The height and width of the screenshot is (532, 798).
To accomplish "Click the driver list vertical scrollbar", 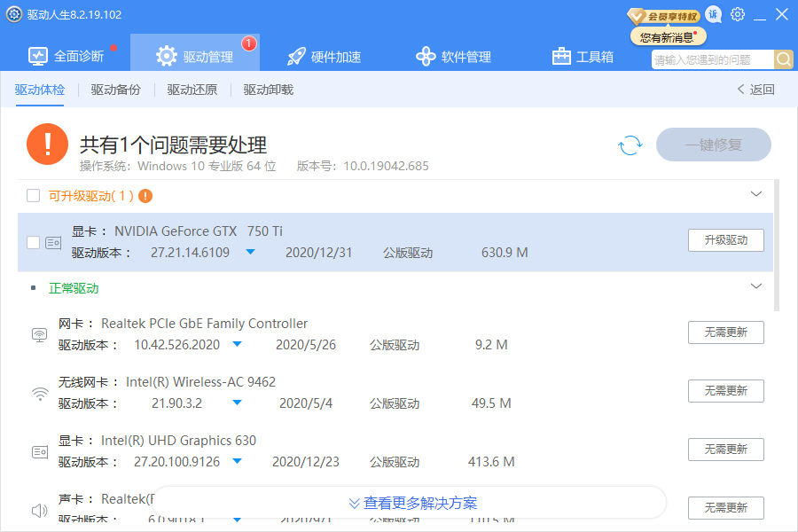I will 777,245.
